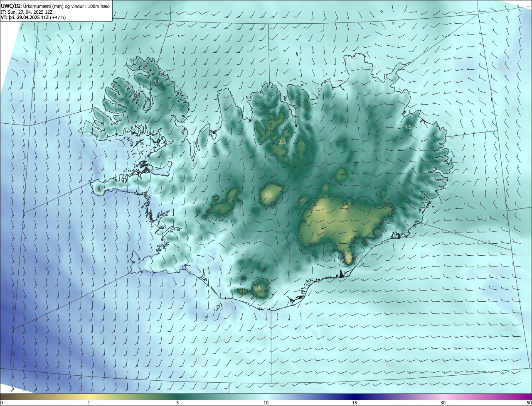
Task: Click the 0 tick on the color scale
Action: pos(2,403)
